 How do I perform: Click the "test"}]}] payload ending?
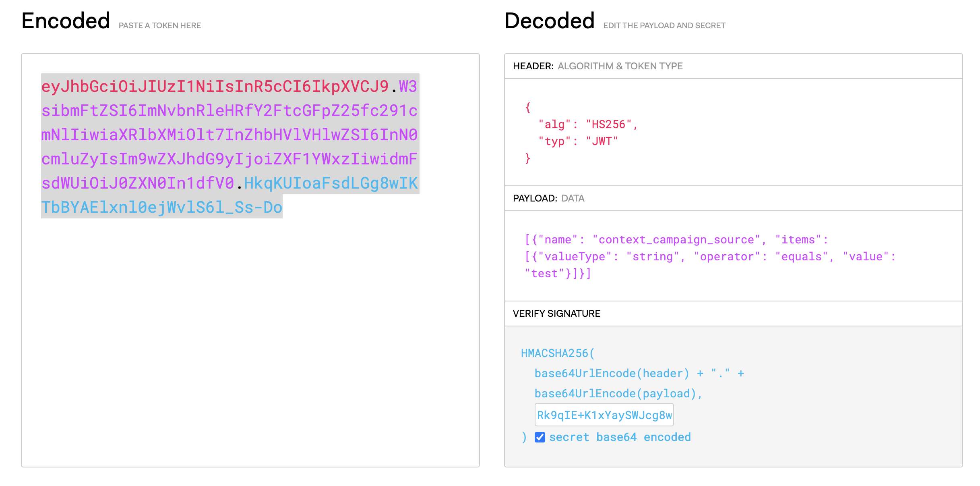(x=558, y=274)
